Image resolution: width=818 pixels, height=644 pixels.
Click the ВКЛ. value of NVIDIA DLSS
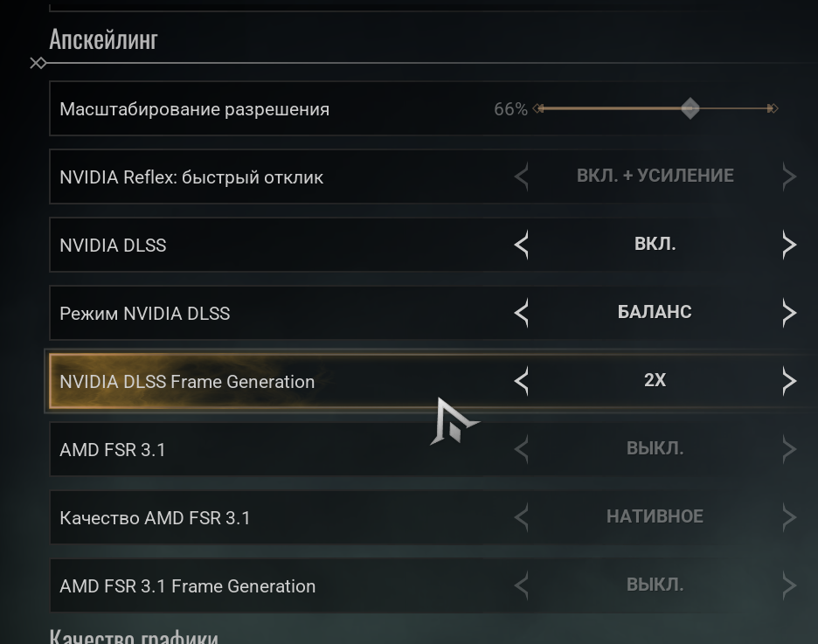(x=655, y=245)
